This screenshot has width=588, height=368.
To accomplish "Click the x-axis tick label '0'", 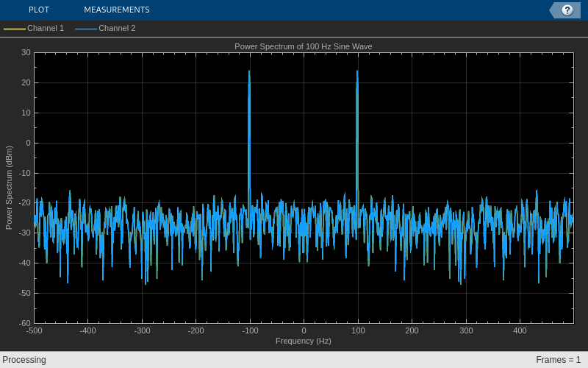I will click(x=304, y=330).
